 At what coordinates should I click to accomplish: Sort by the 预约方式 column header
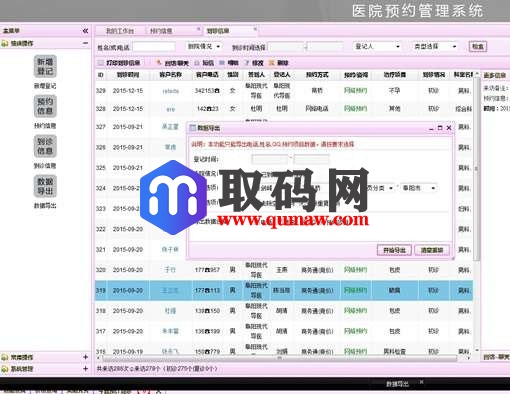click(317, 75)
